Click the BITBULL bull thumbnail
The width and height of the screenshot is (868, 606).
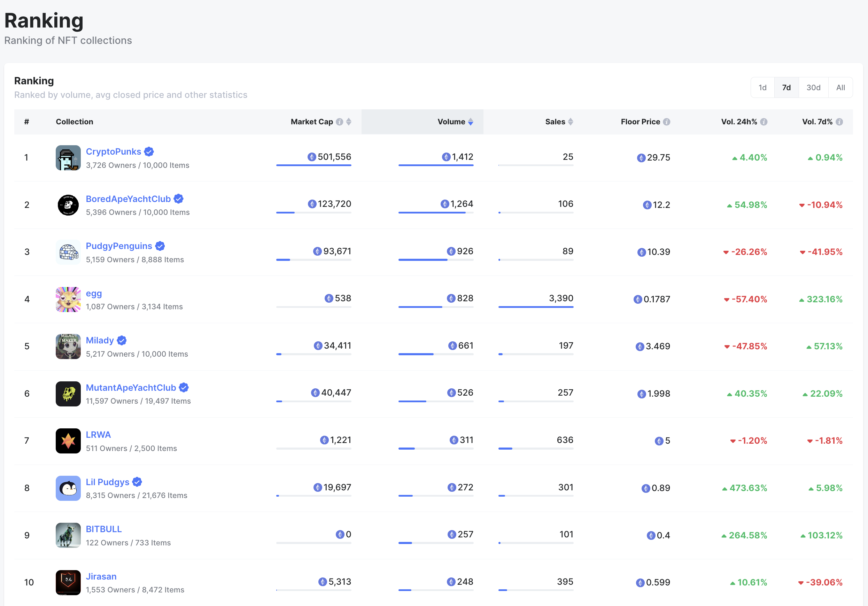coord(68,535)
